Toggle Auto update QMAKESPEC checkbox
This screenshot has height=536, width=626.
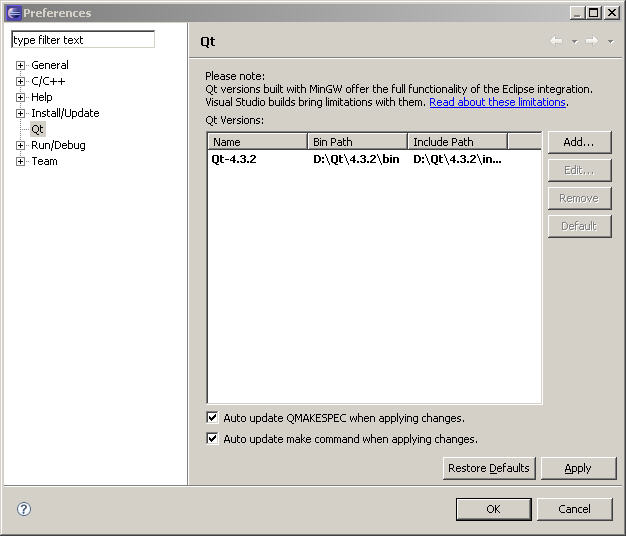tap(212, 417)
